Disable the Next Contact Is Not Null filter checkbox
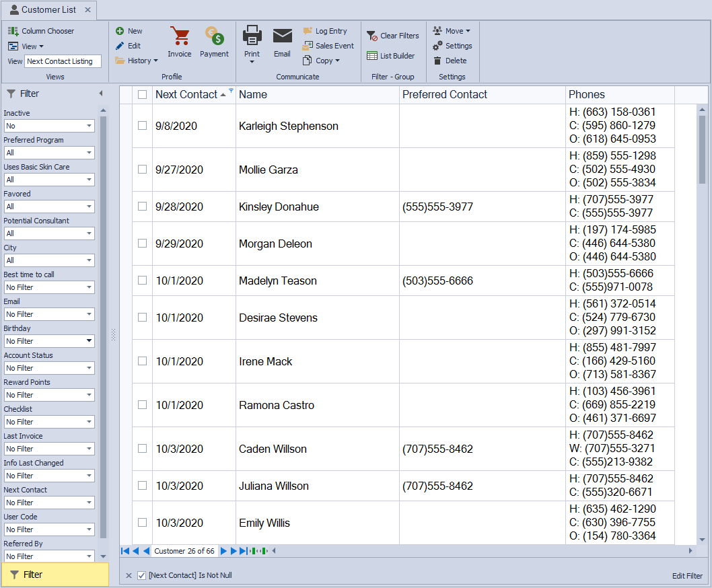Image resolution: width=712 pixels, height=588 pixels. (x=142, y=575)
